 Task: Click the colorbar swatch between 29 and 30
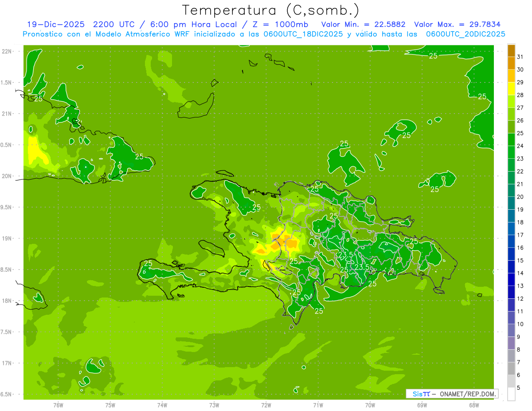[511, 75]
